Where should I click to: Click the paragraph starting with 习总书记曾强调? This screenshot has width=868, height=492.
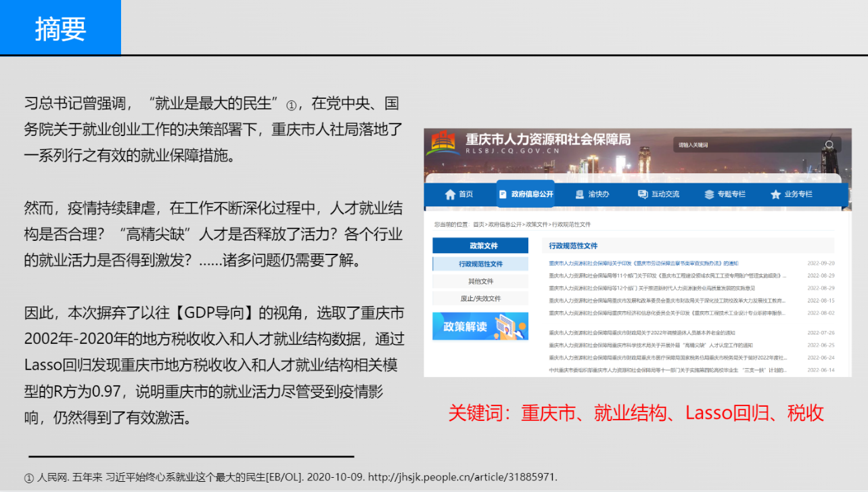tap(214, 130)
